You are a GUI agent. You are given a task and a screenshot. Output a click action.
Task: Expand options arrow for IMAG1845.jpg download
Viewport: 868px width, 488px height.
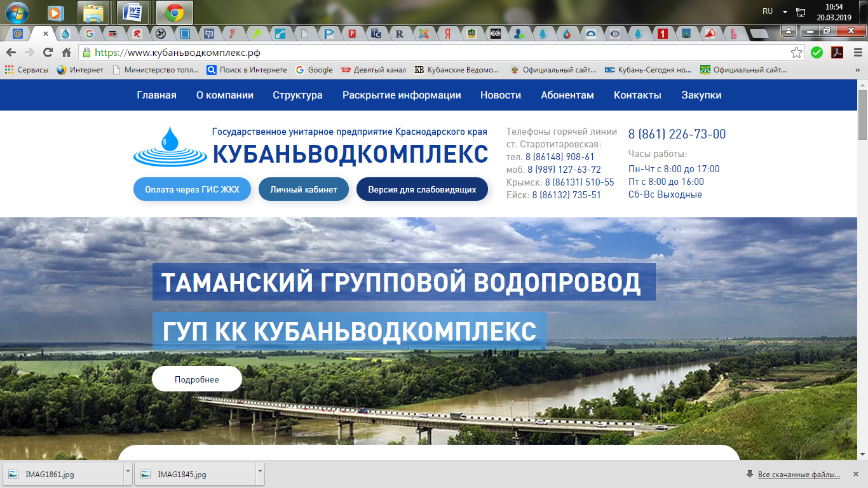tap(260, 473)
